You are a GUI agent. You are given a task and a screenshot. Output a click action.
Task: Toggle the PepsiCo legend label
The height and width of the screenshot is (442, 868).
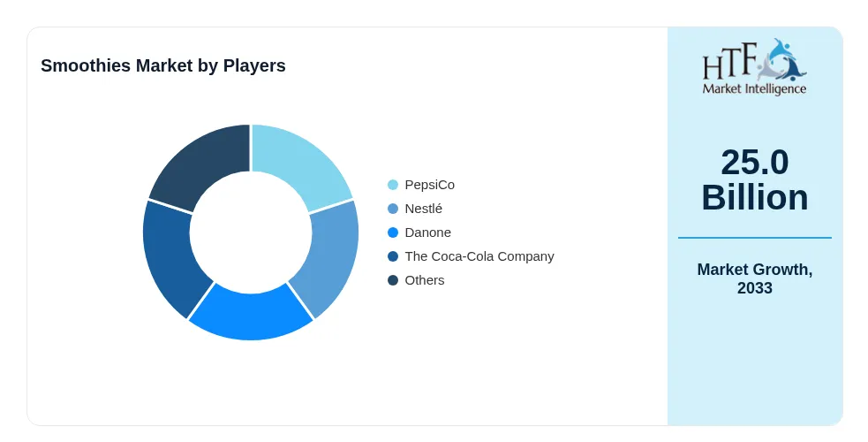(x=429, y=185)
